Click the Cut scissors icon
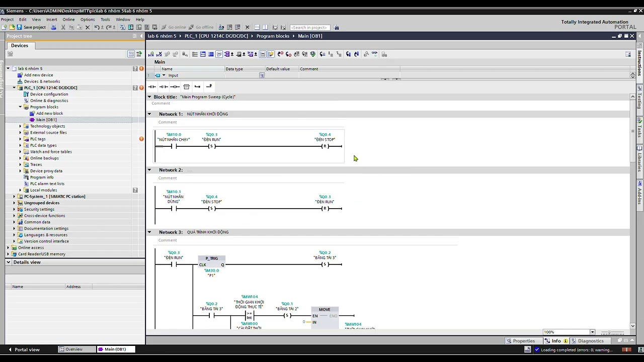The height and width of the screenshot is (362, 644). (x=63, y=27)
